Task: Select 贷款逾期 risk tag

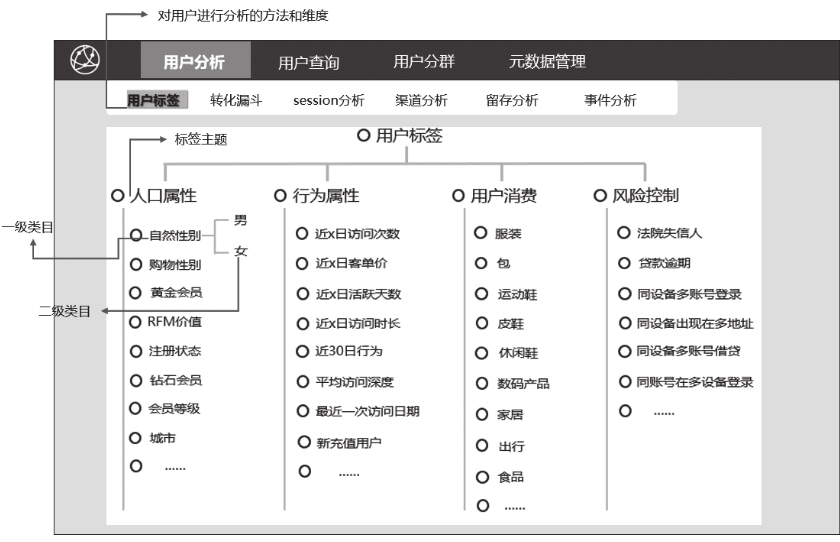Action: (x=655, y=263)
